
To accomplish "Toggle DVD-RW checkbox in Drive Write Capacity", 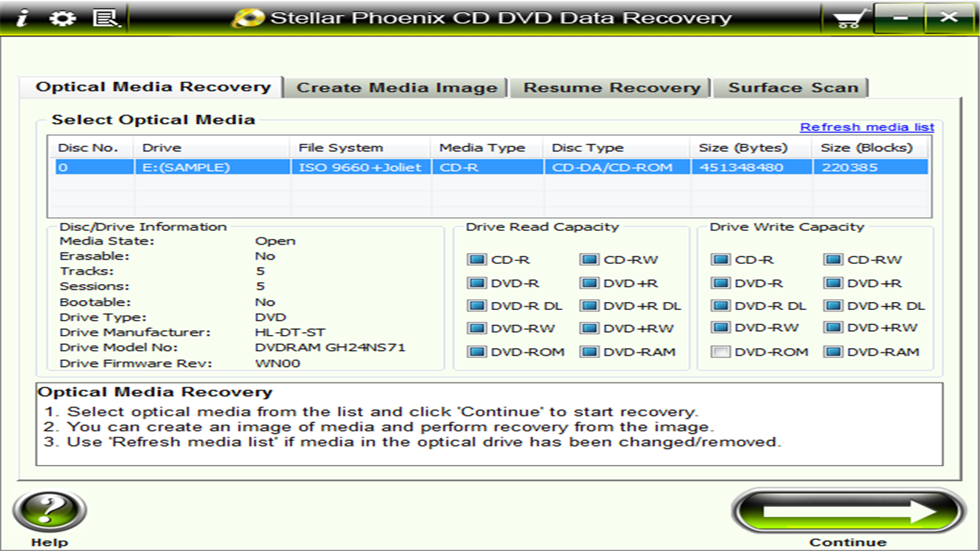I will pyautogui.click(x=720, y=328).
